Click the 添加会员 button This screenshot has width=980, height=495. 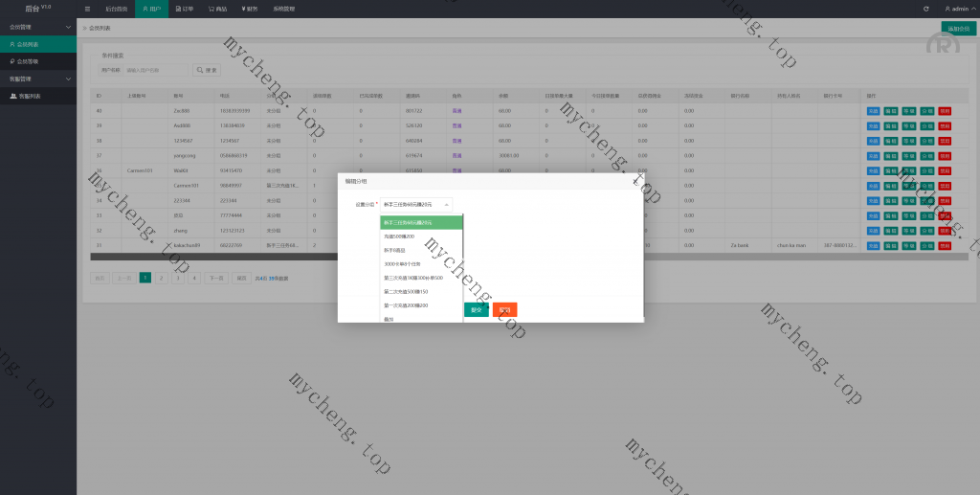(x=958, y=28)
